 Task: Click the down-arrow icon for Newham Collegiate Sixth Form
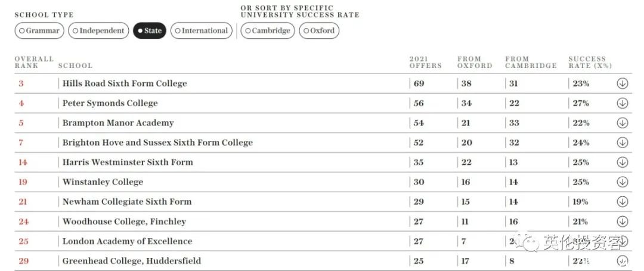pos(622,202)
